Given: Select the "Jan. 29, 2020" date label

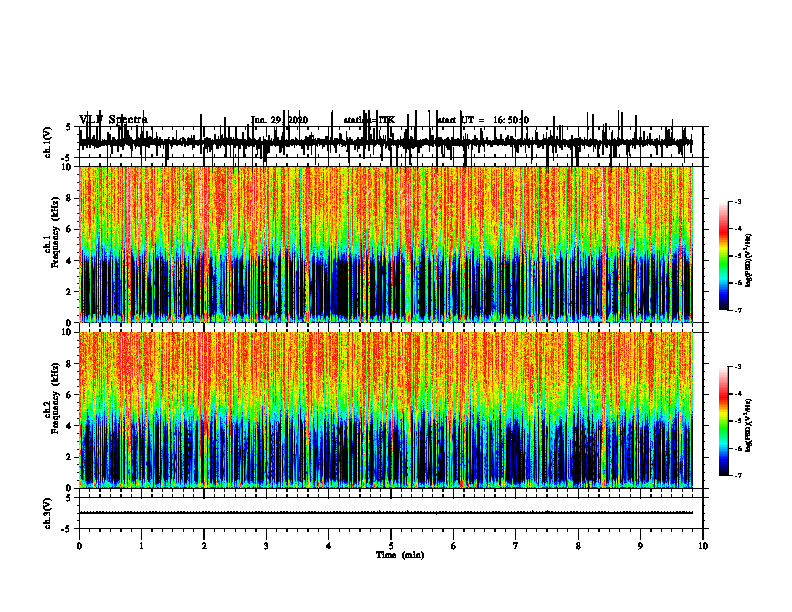Looking at the screenshot, I should [x=279, y=120].
